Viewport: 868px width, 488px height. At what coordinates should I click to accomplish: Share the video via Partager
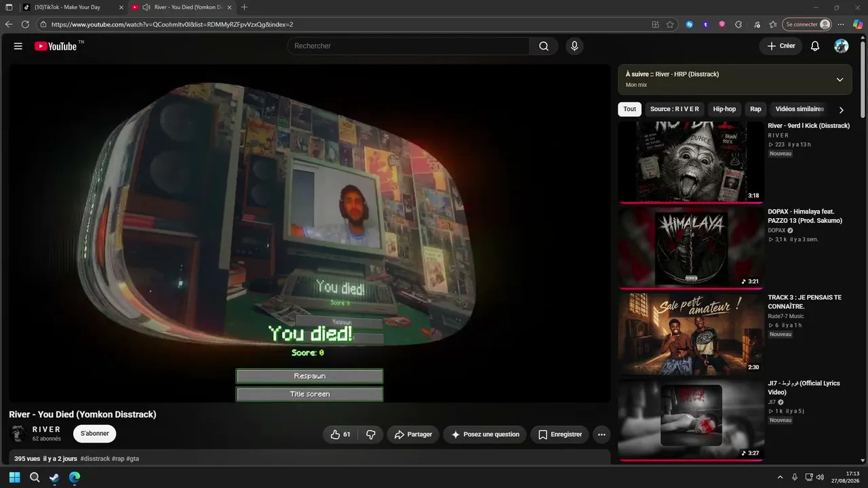pyautogui.click(x=413, y=434)
